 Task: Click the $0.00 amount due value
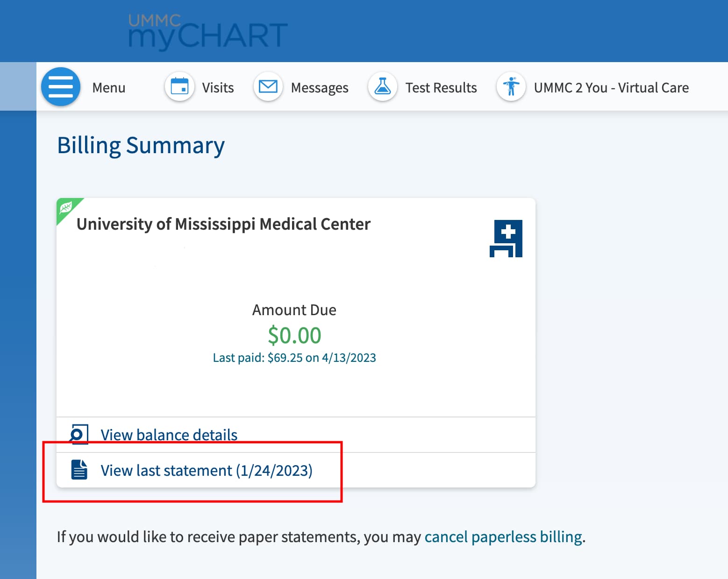coord(294,335)
